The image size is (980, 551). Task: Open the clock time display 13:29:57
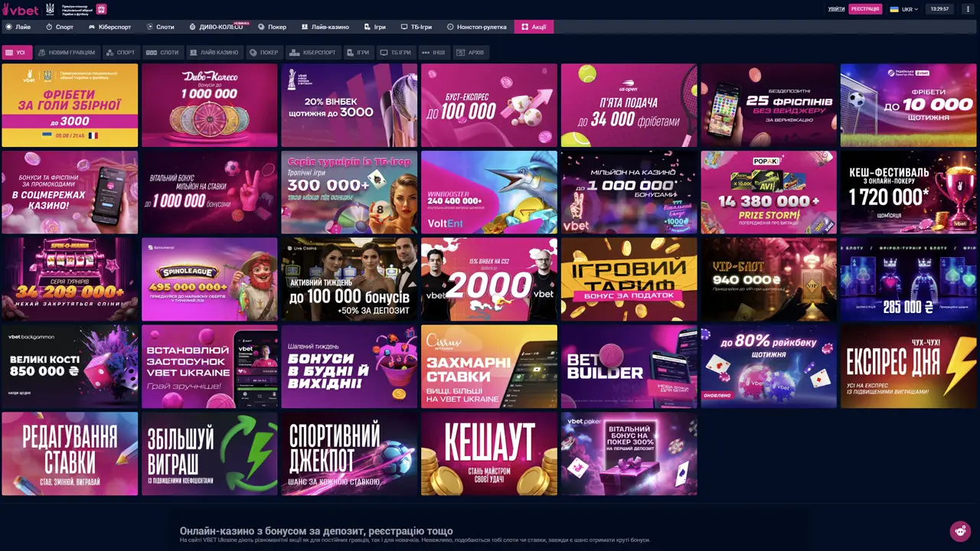(x=939, y=9)
